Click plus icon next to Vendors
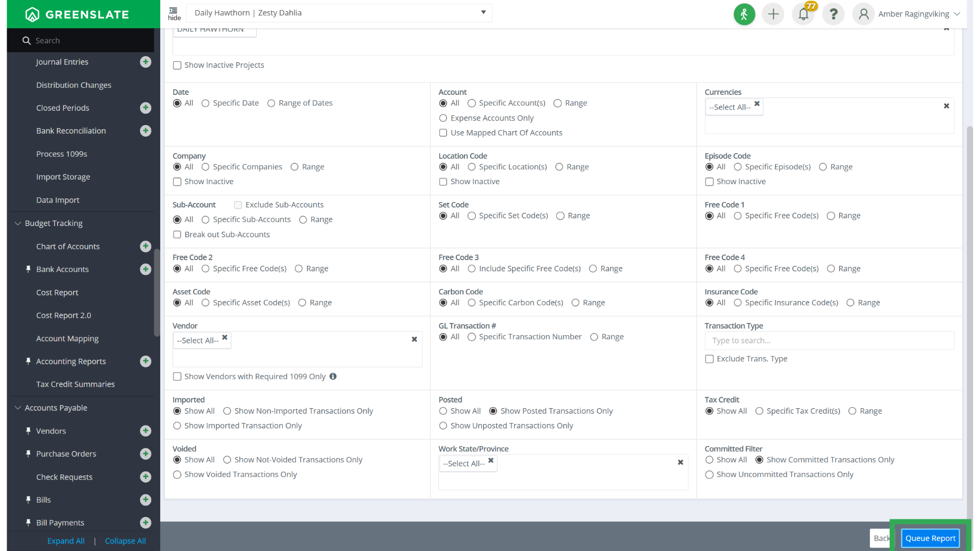Image resolution: width=980 pixels, height=551 pixels. (145, 431)
